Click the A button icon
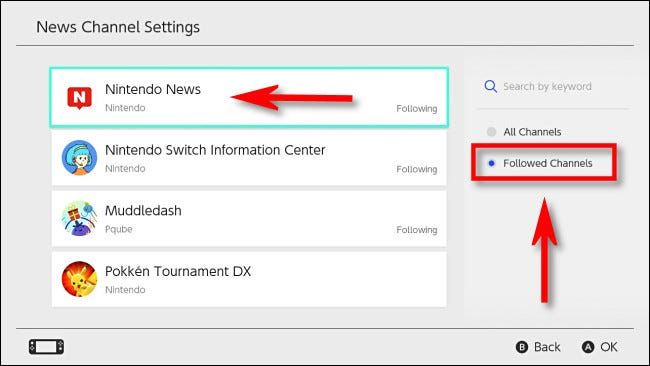This screenshot has width=650, height=366. [x=588, y=347]
